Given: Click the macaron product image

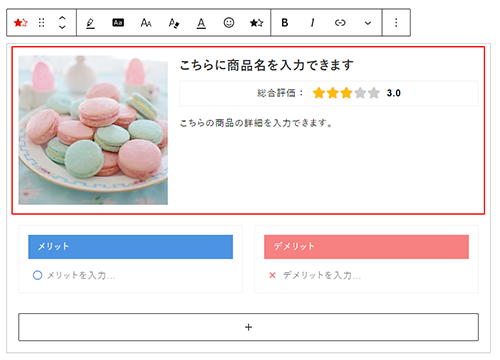Looking at the screenshot, I should [93, 130].
